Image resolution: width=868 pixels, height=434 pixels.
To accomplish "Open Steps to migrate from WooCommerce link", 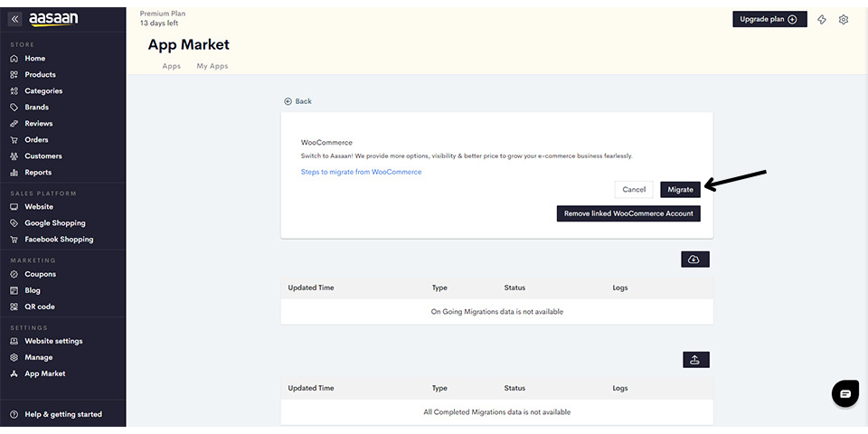I will tap(361, 172).
